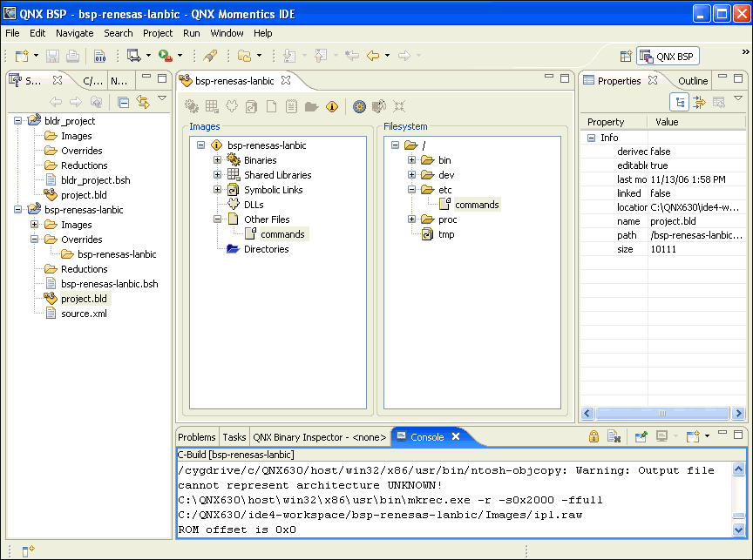Screen dimensions: 753x560
Task: Click the yellow info icon in editor toolbar
Action: point(331,106)
